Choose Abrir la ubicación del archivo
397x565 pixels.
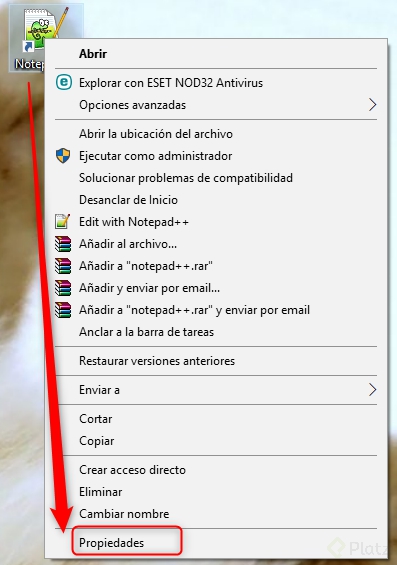pos(156,134)
